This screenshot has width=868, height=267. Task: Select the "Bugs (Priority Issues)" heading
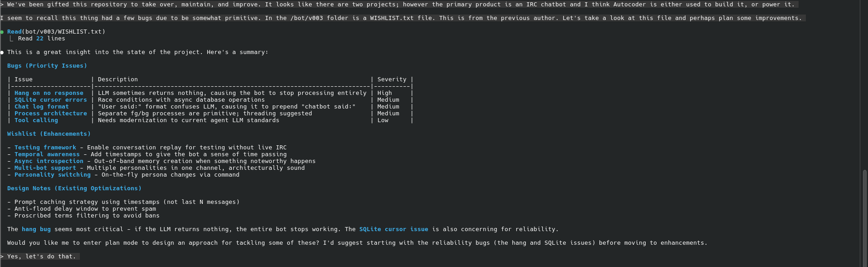[47, 66]
